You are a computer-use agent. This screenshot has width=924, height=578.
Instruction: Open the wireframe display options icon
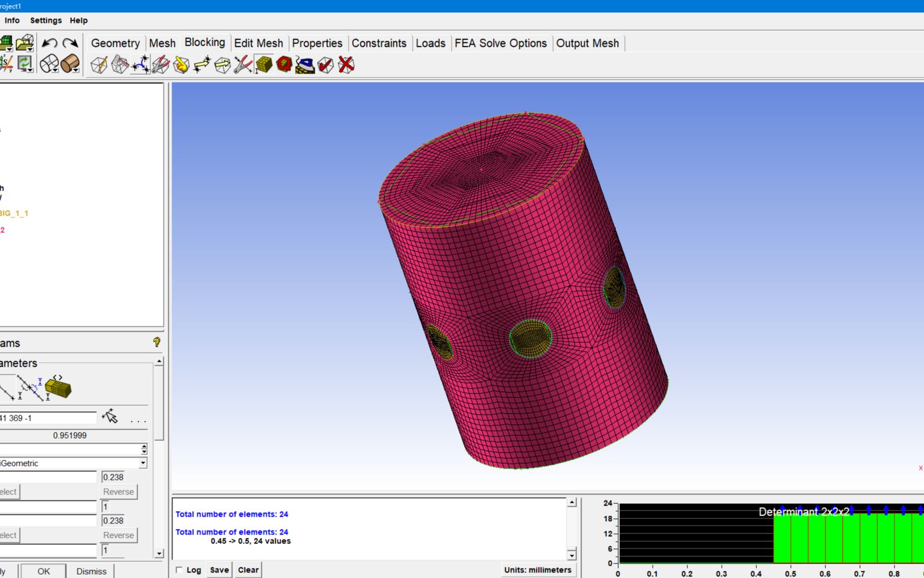(x=50, y=64)
